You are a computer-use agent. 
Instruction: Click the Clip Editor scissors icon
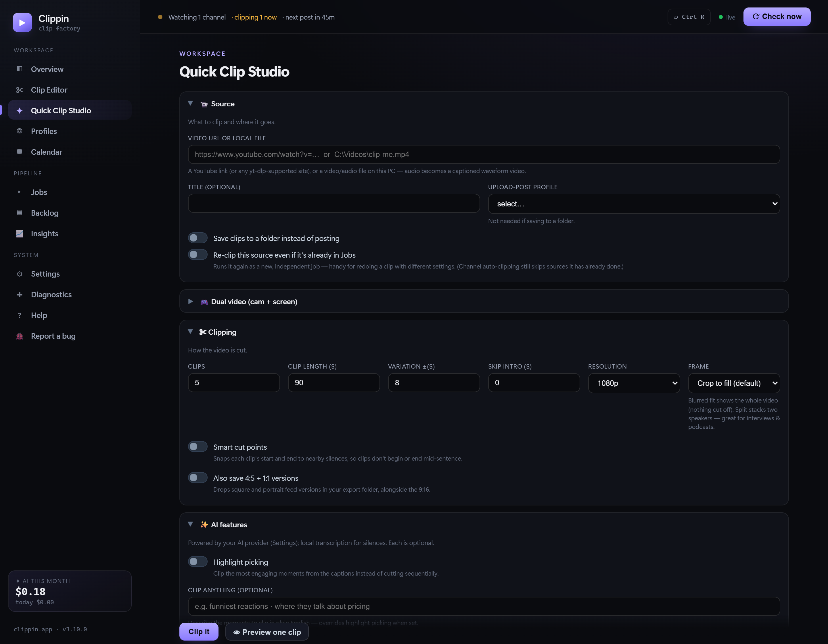pyautogui.click(x=19, y=90)
